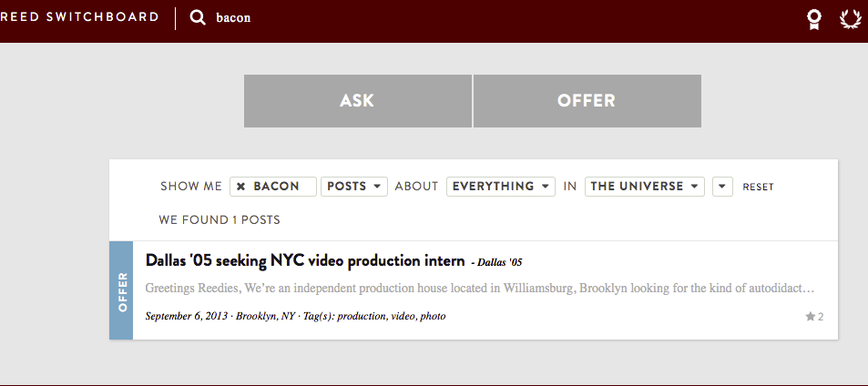Image resolution: width=868 pixels, height=386 pixels.
Task: Select the large gray OFFER button
Action: 587,101
